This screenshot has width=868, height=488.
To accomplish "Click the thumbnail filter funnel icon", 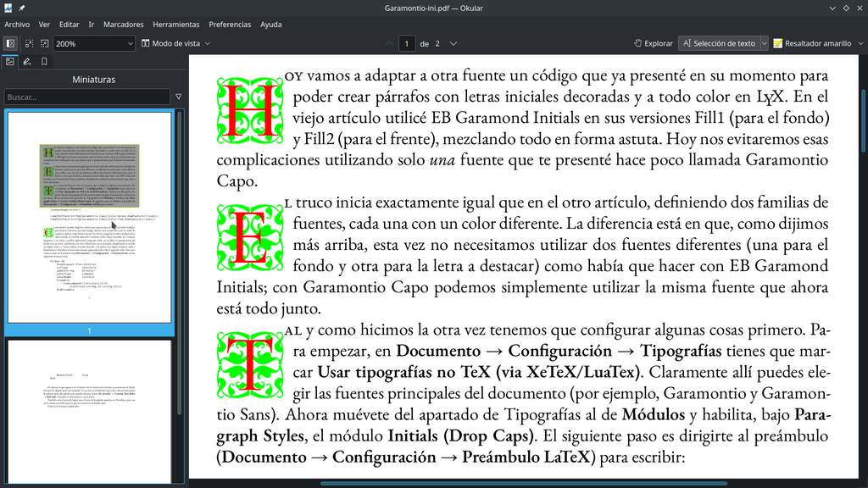I will tap(178, 97).
